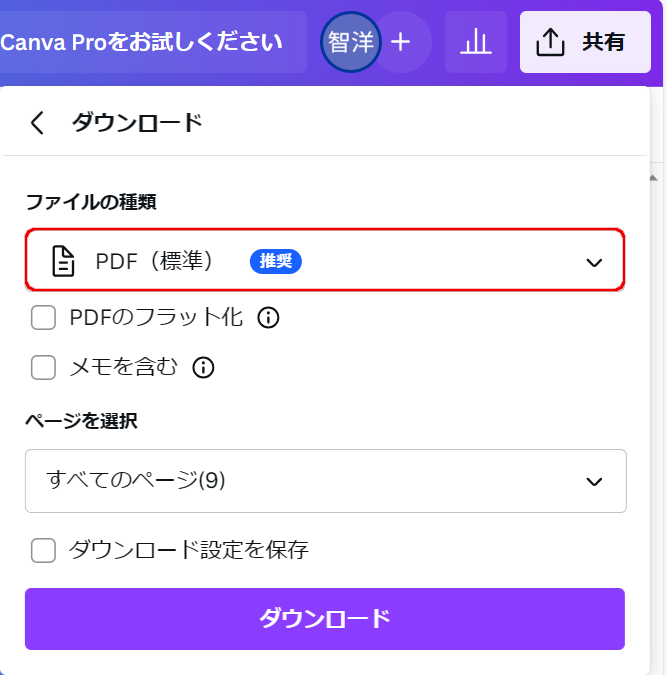667x675 pixels.
Task: Click the 智洋 user avatar
Action: pyautogui.click(x=351, y=42)
